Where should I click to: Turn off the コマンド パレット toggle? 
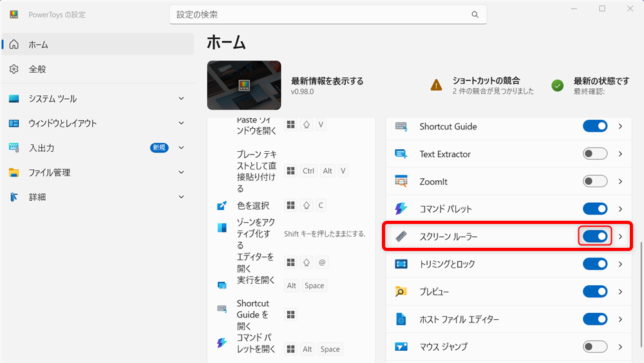coord(594,209)
